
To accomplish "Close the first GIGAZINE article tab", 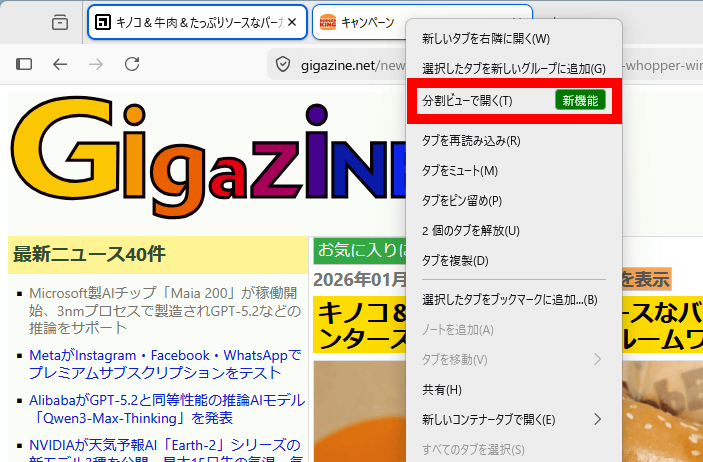I will (x=292, y=22).
